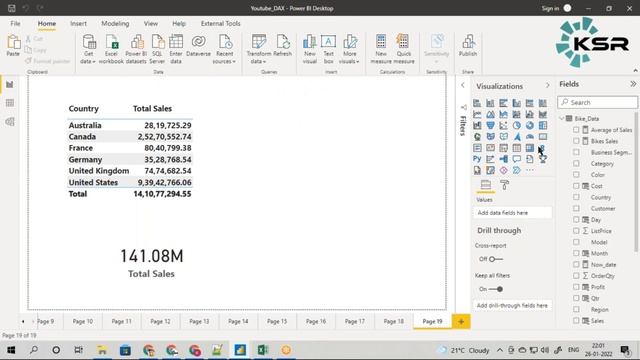Select the line chart visual
Image resolution: width=640 pixels, height=360 pixels.
tap(477, 114)
